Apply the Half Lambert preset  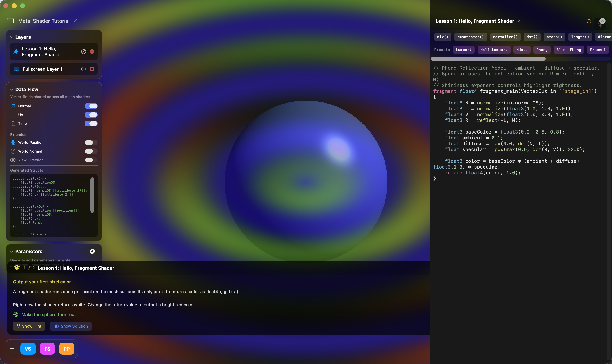pyautogui.click(x=494, y=50)
